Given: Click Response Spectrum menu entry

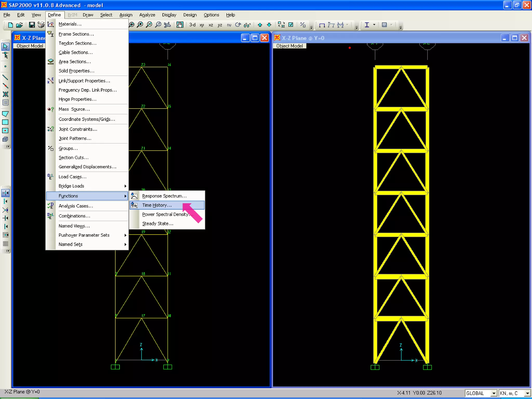Looking at the screenshot, I should (164, 196).
